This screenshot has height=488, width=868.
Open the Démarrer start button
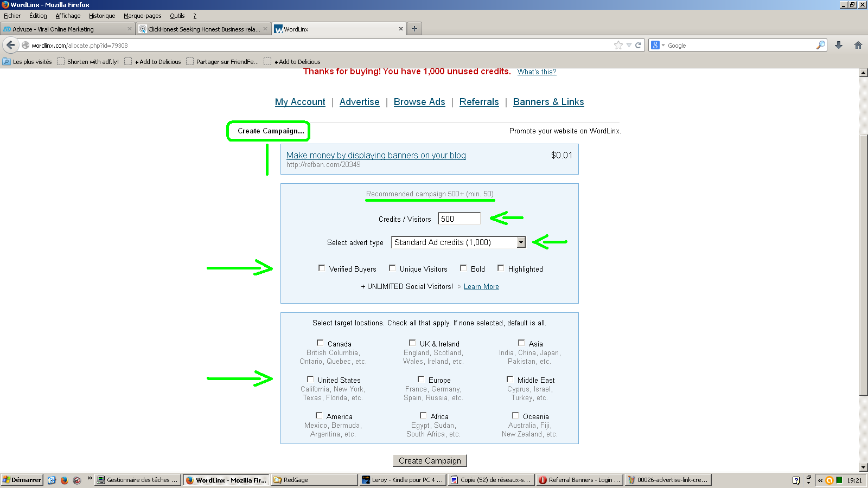pos(22,480)
